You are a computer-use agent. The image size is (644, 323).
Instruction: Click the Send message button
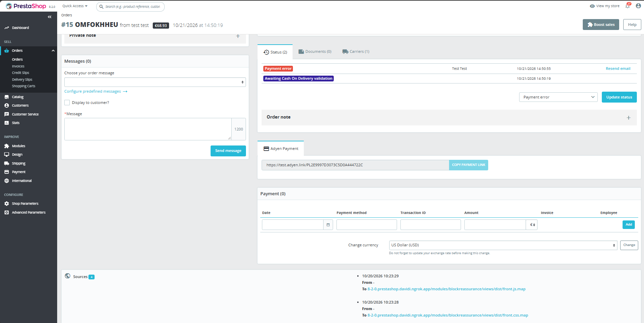[x=228, y=151]
